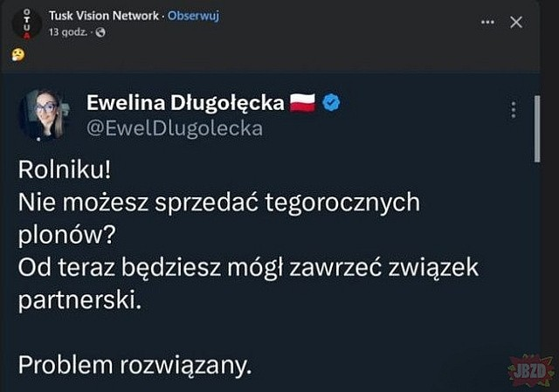
Task: Open the Tusk Vision Network page name
Action: click(104, 16)
